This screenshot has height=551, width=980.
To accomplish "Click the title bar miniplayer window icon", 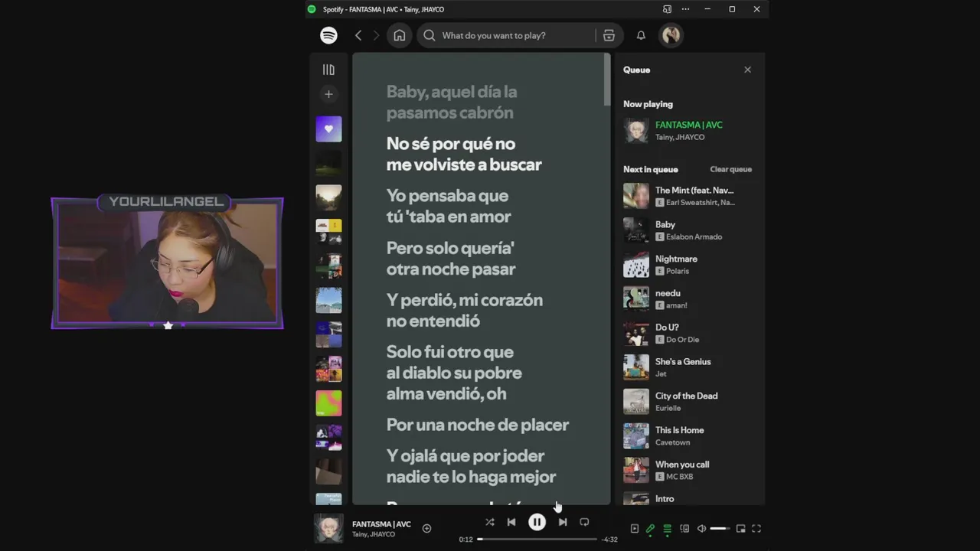I will click(667, 9).
